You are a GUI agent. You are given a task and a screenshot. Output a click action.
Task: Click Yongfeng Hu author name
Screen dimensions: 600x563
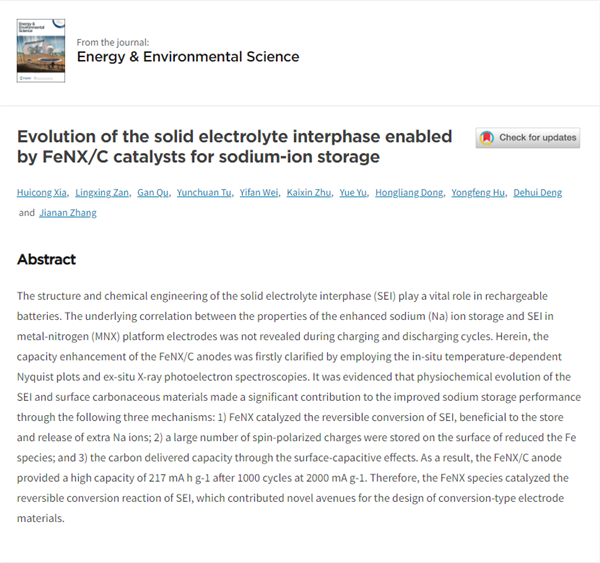pos(476,192)
